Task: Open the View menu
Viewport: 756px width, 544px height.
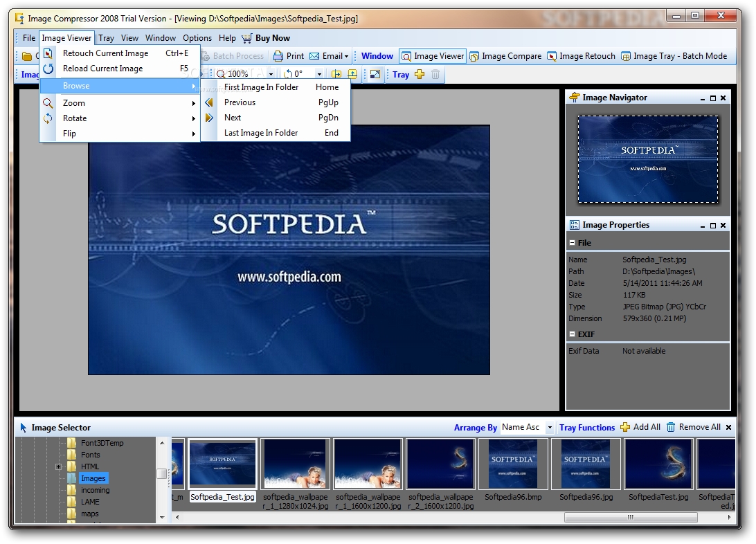Action: click(129, 38)
